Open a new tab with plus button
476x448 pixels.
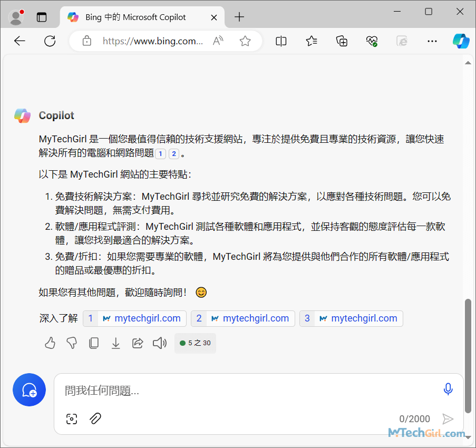[x=239, y=17]
